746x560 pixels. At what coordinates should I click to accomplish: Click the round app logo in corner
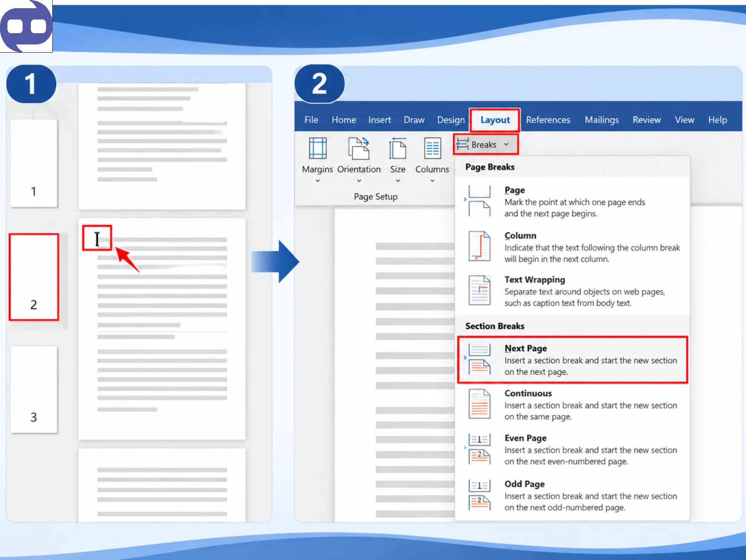tap(26, 26)
